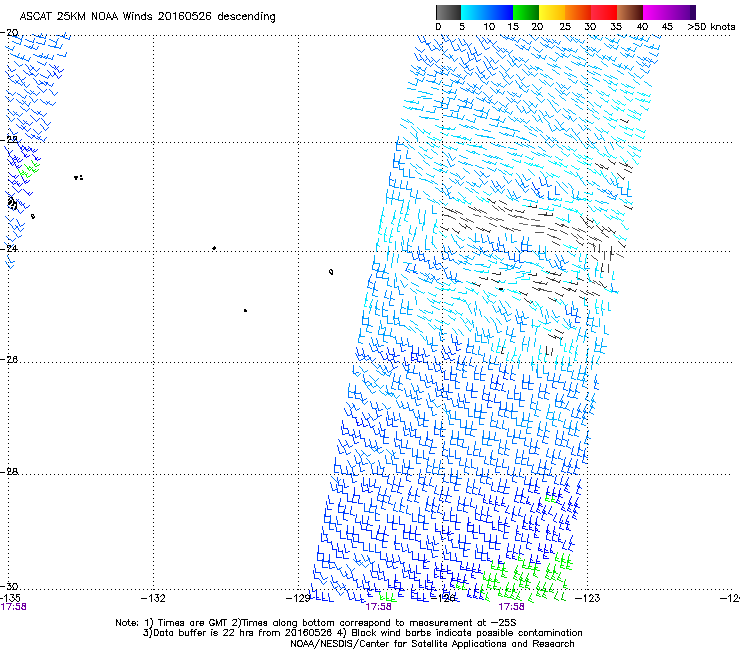Click the latitude label "-24"
The width and height of the screenshot is (740, 650).
9,248
